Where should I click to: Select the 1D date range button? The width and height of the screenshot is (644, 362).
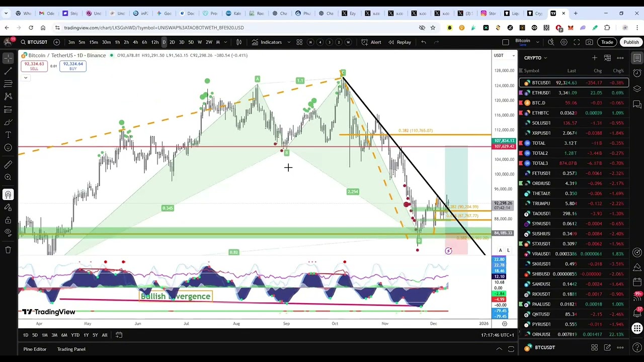click(26, 335)
